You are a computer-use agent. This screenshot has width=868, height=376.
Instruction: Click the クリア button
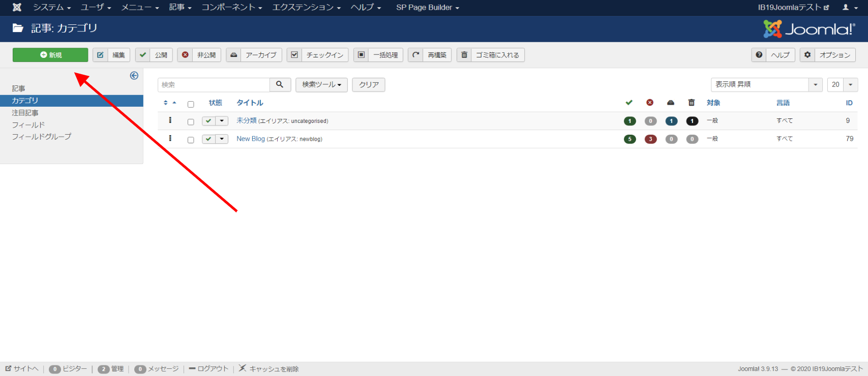point(369,84)
